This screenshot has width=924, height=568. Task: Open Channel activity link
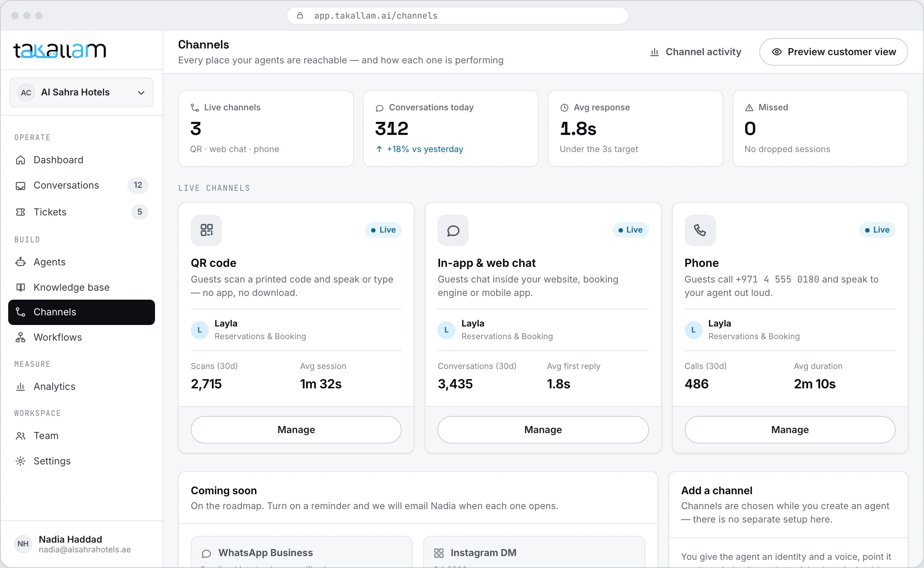point(696,52)
